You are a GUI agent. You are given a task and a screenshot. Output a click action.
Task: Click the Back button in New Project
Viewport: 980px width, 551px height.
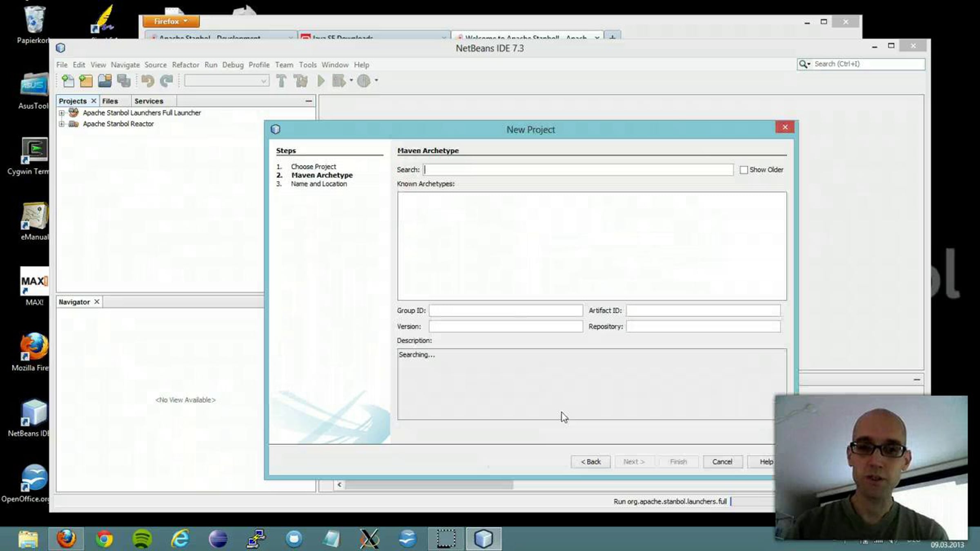pyautogui.click(x=590, y=462)
